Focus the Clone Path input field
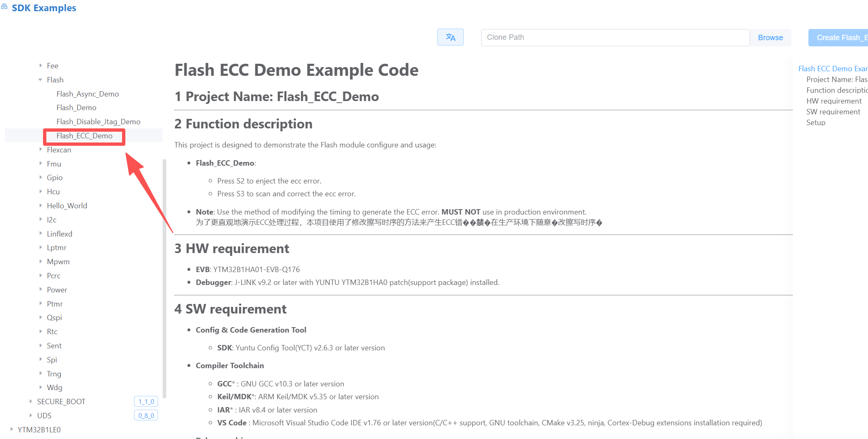868x439 pixels. coord(615,37)
